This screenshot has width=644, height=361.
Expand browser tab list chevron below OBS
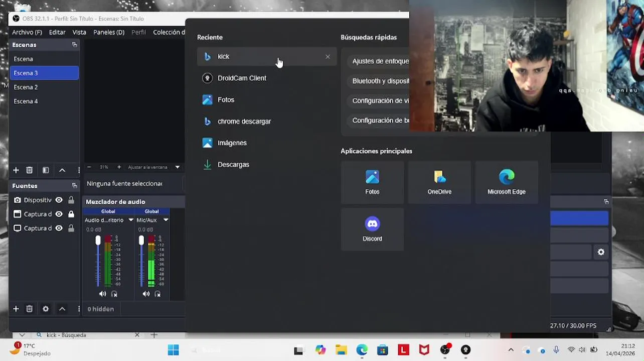tap(22, 335)
